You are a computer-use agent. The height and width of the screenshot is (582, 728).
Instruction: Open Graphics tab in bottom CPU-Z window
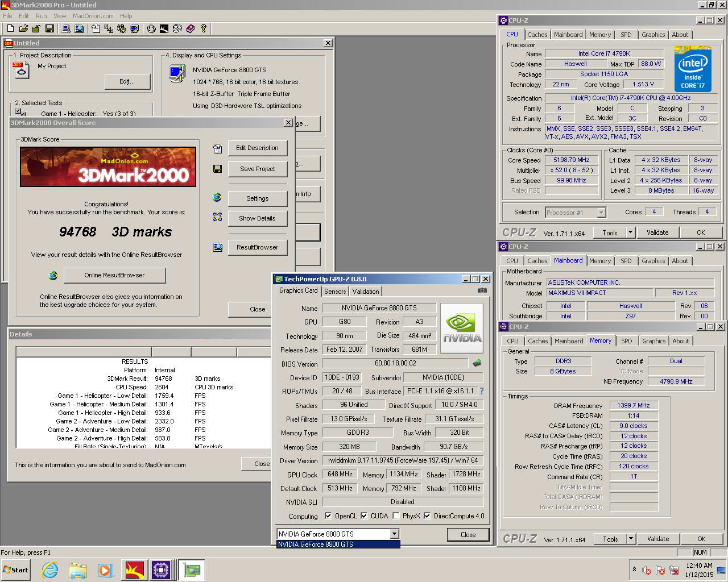(654, 341)
